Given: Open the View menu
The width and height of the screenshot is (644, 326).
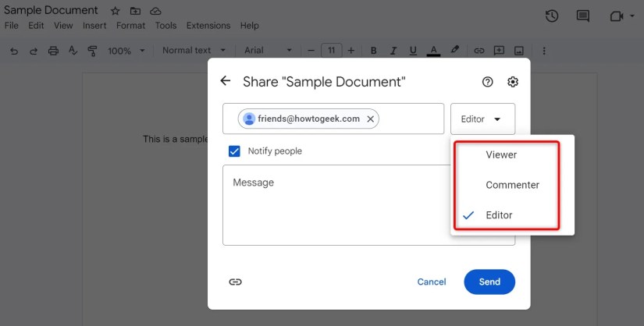Looking at the screenshot, I should (x=63, y=26).
